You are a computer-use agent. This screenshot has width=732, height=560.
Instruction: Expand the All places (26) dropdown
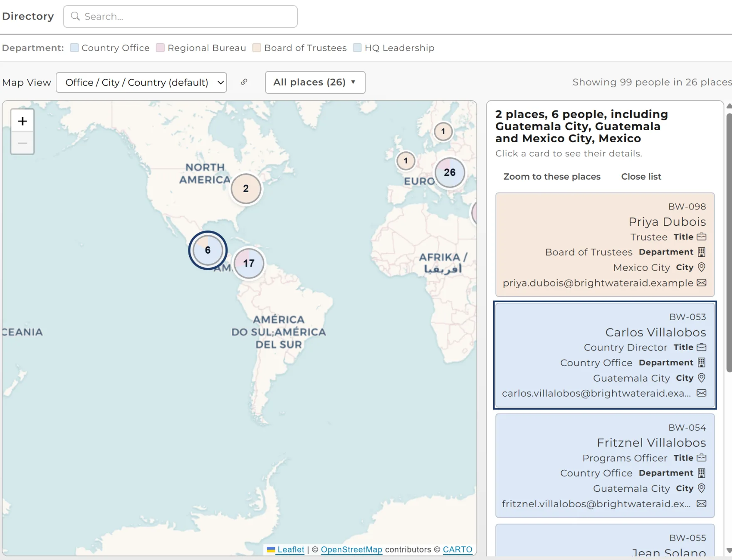[315, 82]
